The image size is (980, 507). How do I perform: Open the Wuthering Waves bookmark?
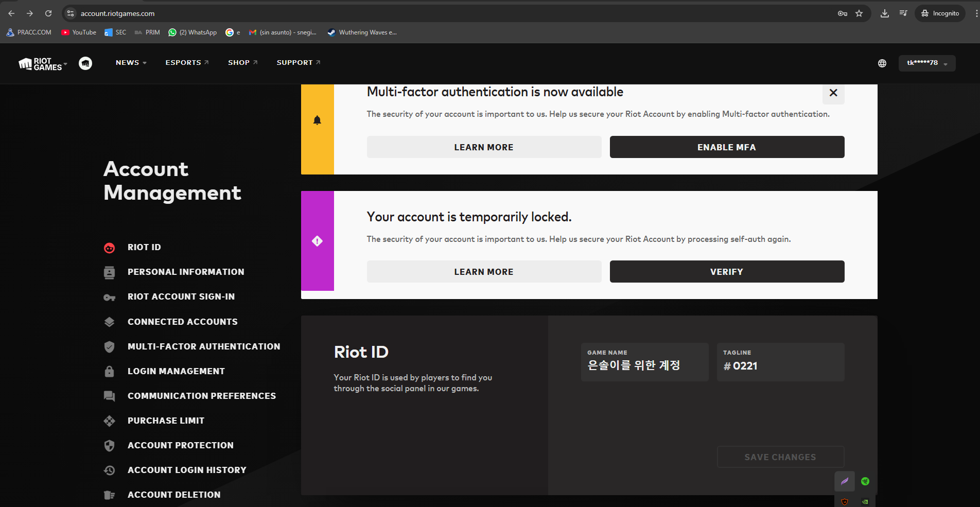[362, 32]
